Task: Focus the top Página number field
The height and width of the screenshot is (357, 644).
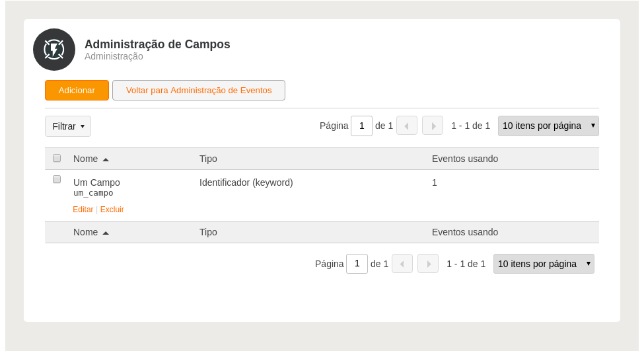Action: 361,126
